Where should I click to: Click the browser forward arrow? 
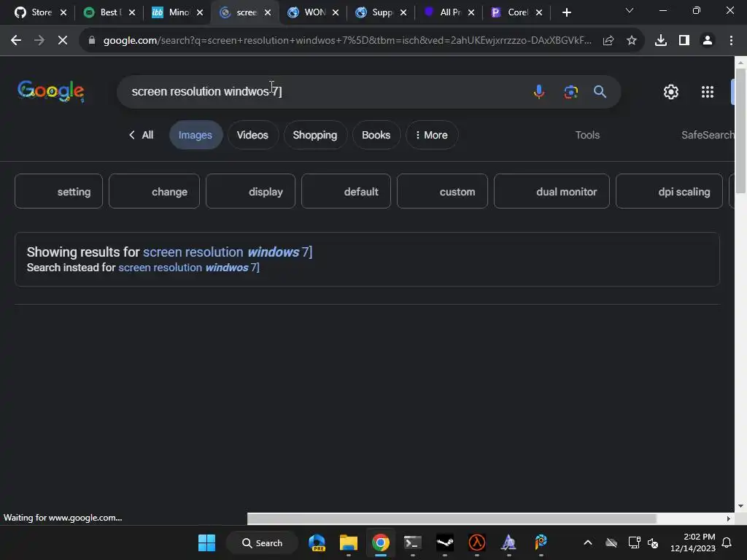[x=39, y=41]
